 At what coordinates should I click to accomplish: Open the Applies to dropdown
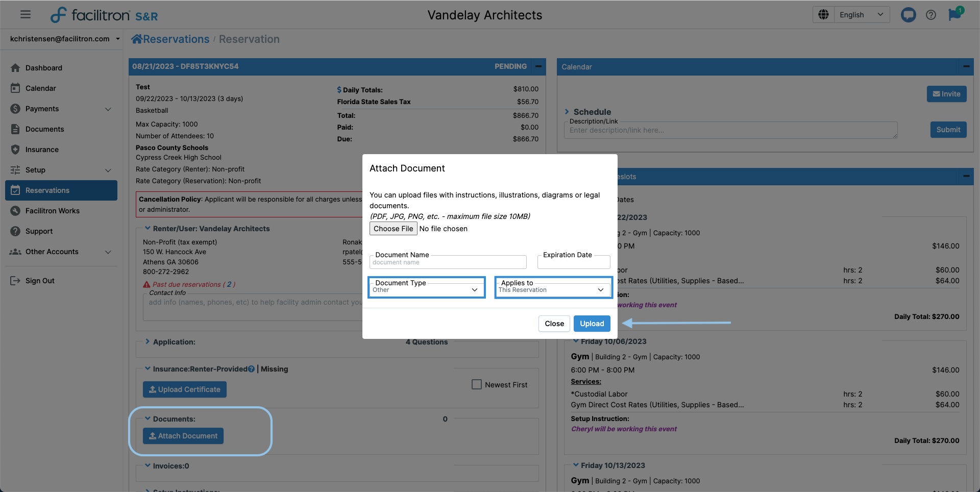(x=553, y=290)
